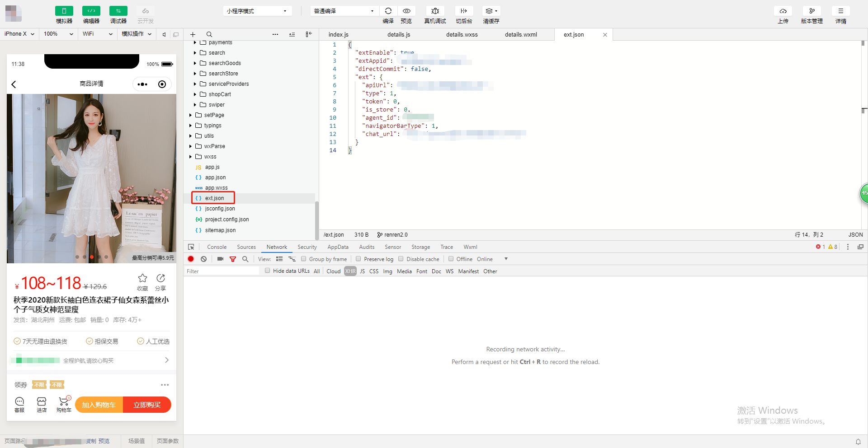Open project.config.json in the file tree

[227, 219]
